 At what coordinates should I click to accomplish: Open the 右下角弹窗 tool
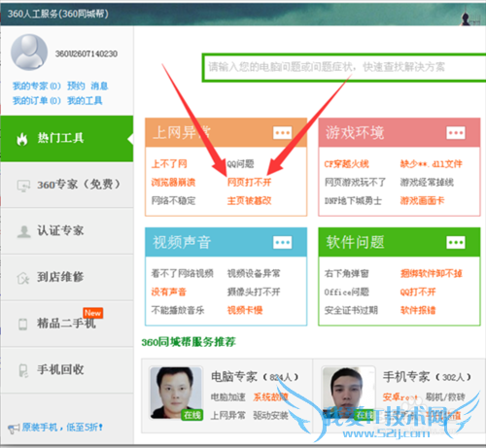point(347,273)
